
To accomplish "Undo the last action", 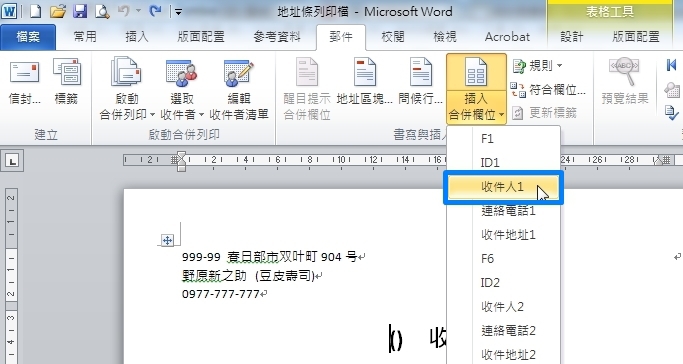I will (x=123, y=11).
